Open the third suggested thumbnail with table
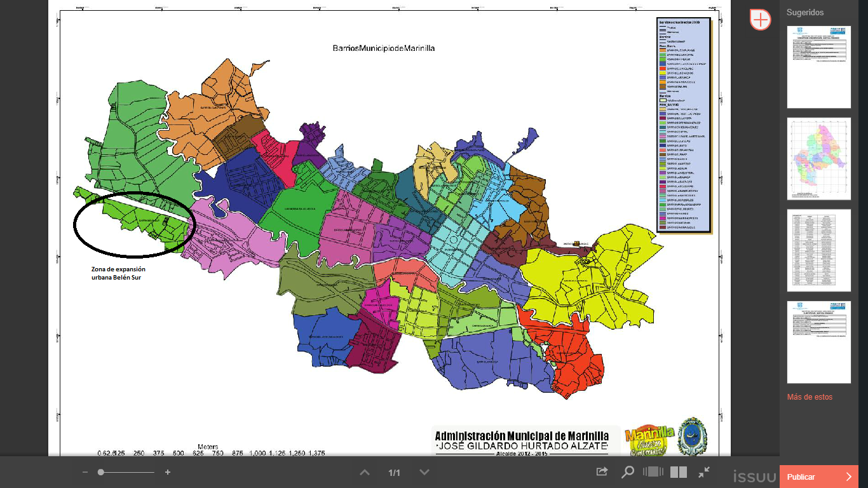This screenshot has height=488, width=868. 818,250
